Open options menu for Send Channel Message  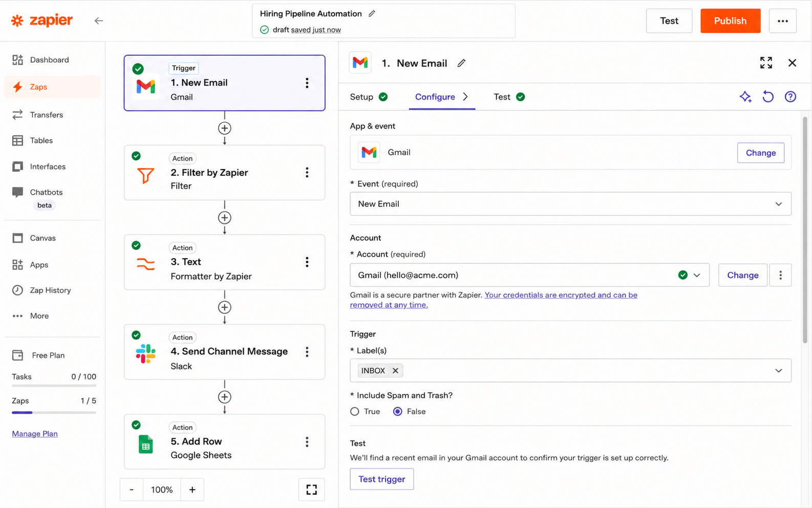tap(307, 352)
